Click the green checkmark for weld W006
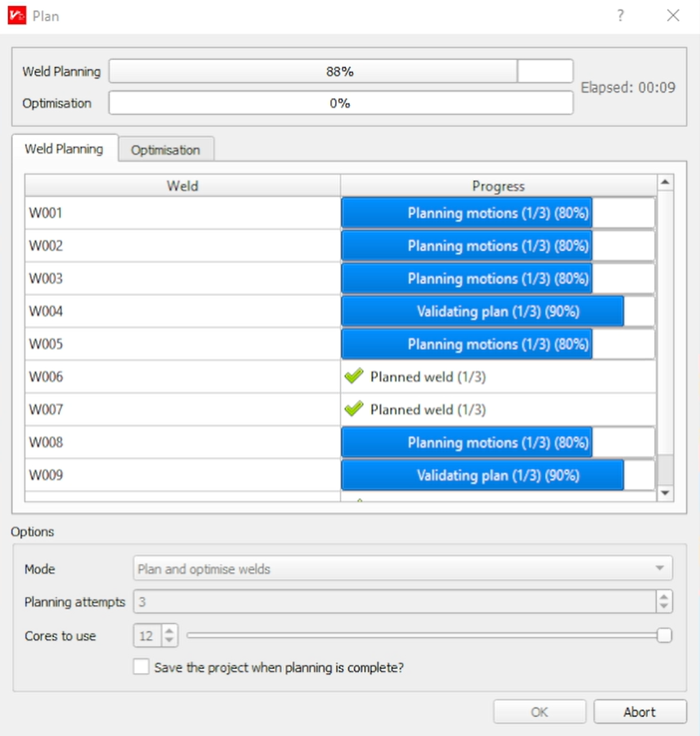700x736 pixels. [x=353, y=377]
